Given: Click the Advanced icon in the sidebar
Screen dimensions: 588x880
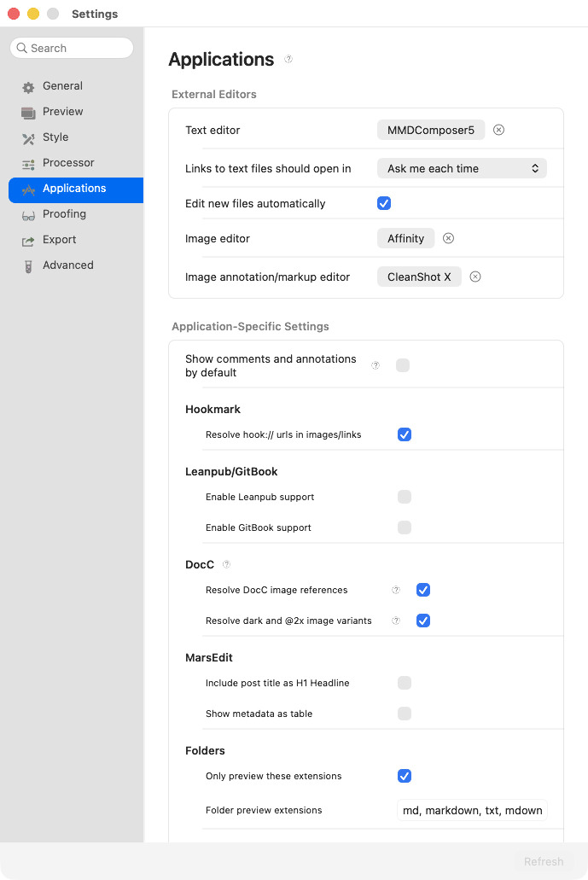Looking at the screenshot, I should [x=28, y=266].
